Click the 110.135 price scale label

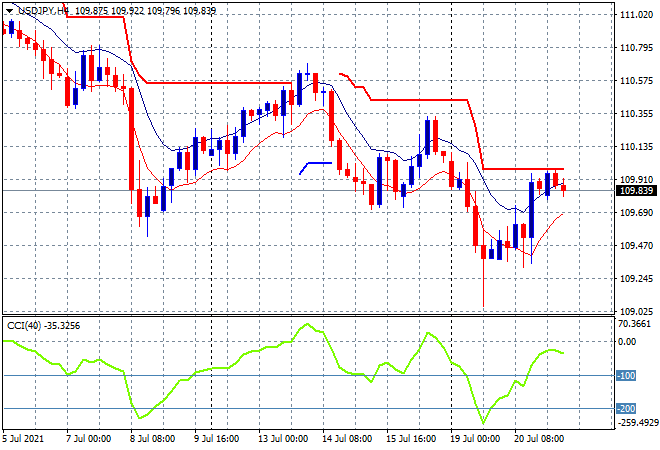[x=636, y=146]
